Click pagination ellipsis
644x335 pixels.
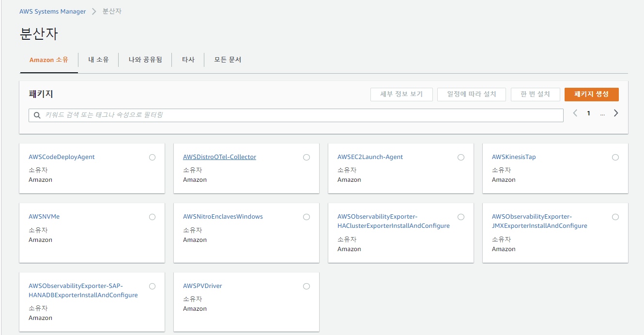(x=602, y=114)
